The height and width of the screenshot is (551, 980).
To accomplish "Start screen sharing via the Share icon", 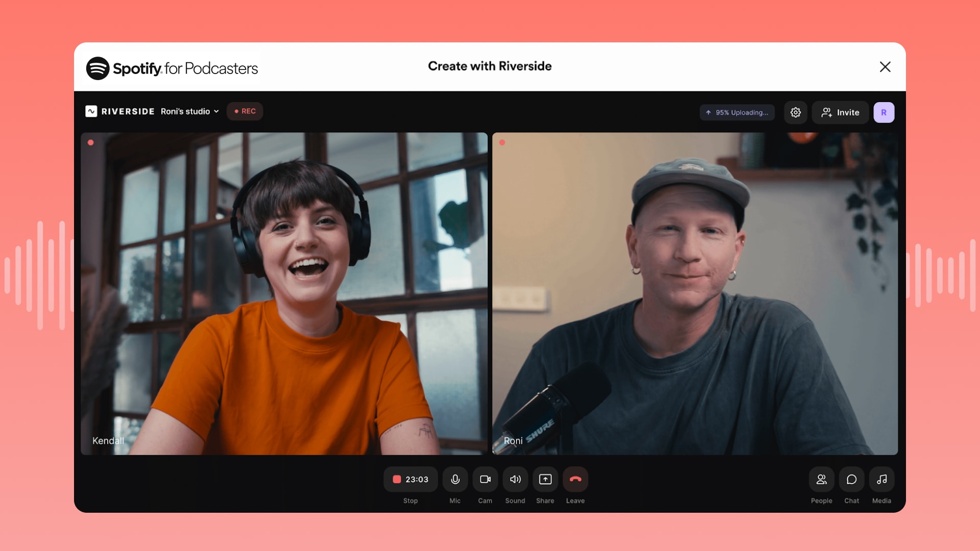I will coord(545,479).
